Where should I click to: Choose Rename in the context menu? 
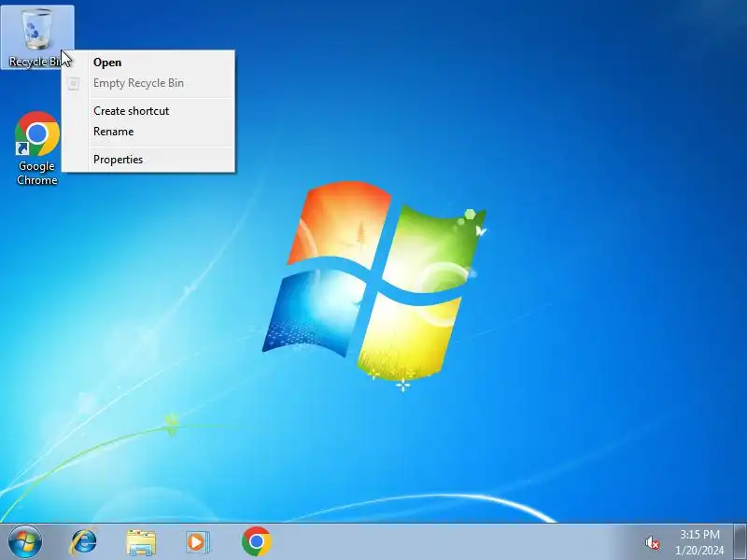148,132
